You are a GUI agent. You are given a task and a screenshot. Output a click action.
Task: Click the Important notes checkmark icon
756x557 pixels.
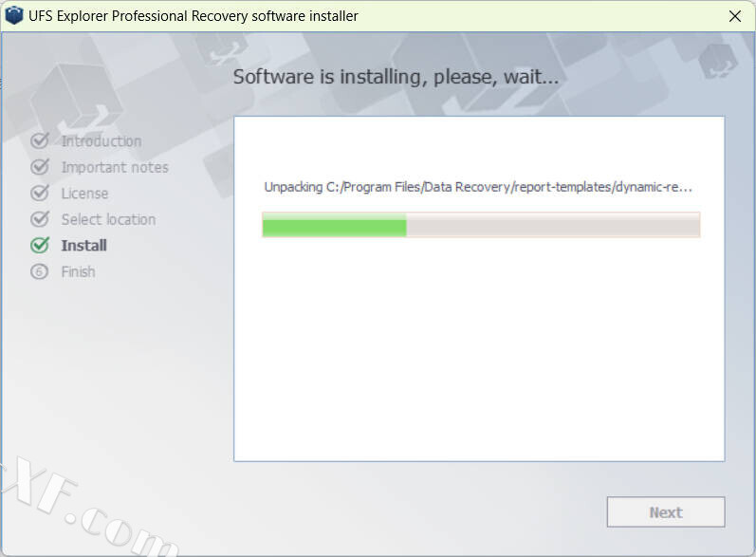pos(40,167)
